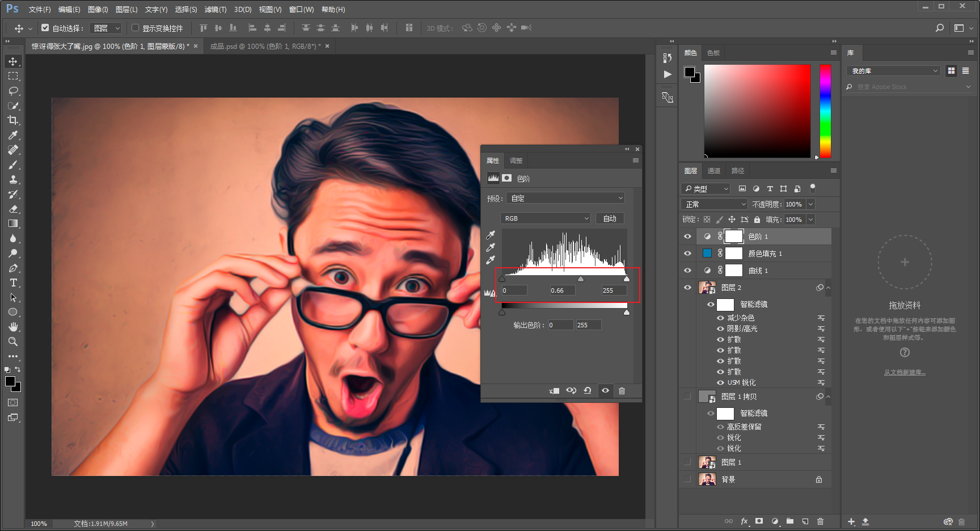Open the 我的库 library dropdown
The width and height of the screenshot is (980, 531).
(894, 71)
